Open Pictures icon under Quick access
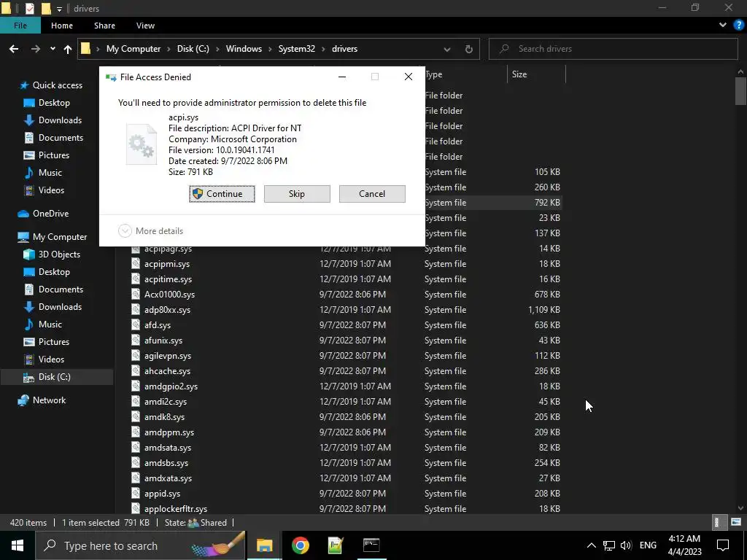The width and height of the screenshot is (747, 560). 29,155
